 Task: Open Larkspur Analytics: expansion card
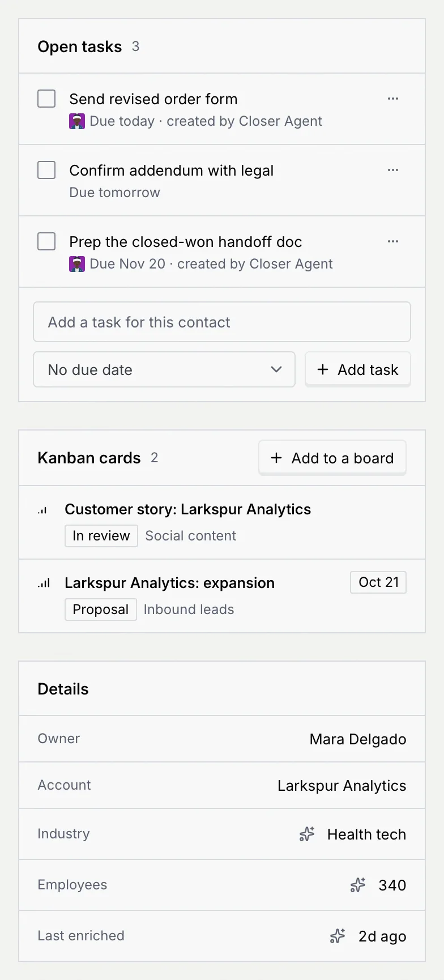[x=169, y=583]
